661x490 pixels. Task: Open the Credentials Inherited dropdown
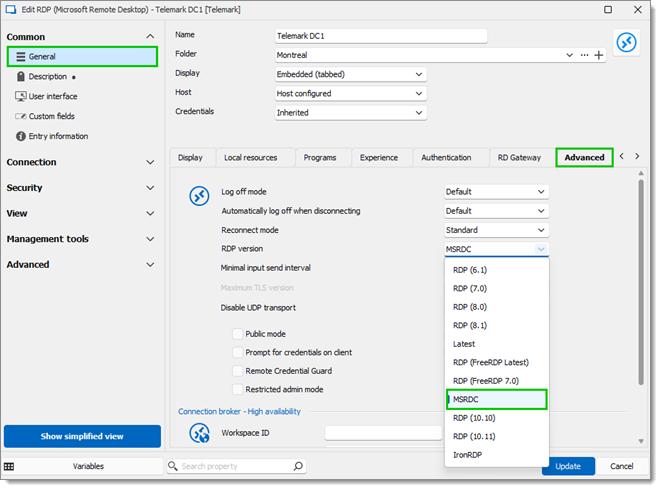(351, 113)
